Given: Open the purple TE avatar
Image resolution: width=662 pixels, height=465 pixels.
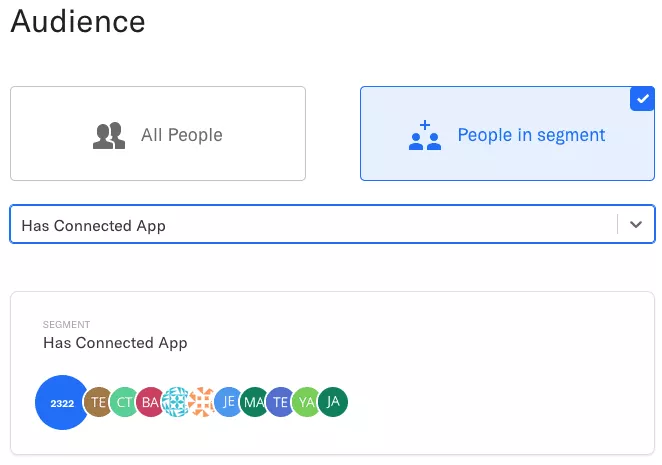Looking at the screenshot, I should [280, 402].
